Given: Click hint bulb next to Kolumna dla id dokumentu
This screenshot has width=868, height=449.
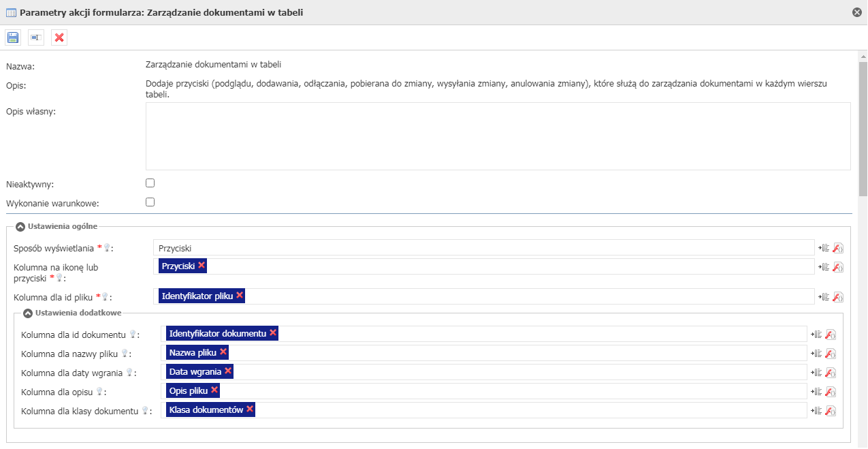Looking at the screenshot, I should [132, 335].
